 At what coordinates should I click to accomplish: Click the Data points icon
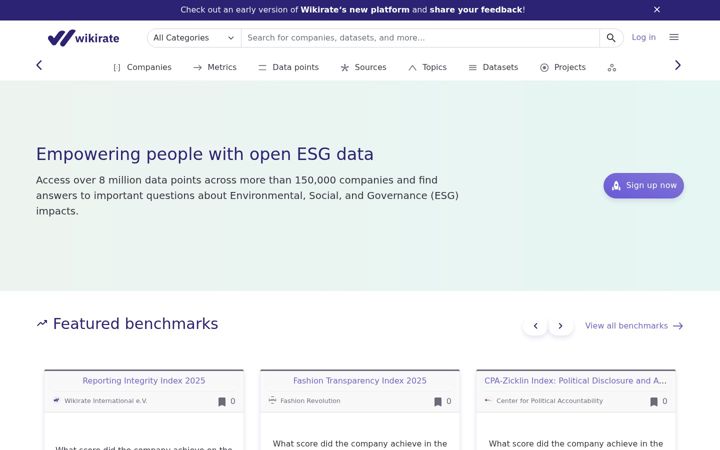(x=262, y=68)
